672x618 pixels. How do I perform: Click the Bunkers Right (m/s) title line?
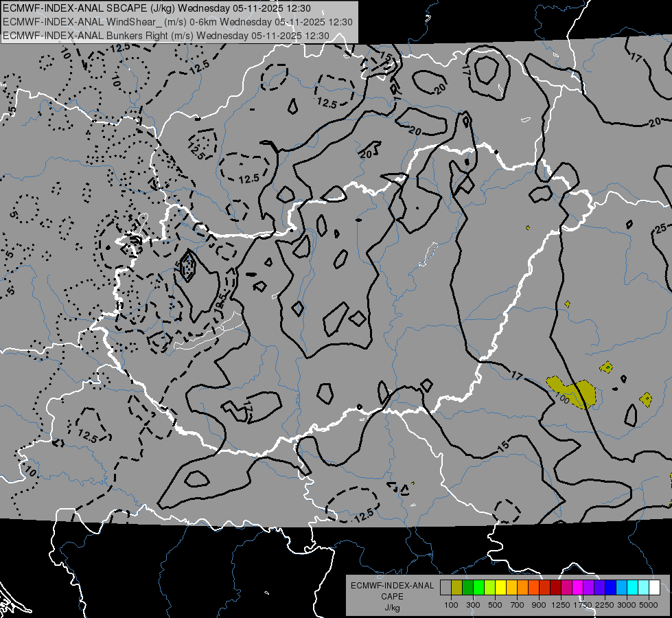(166, 36)
